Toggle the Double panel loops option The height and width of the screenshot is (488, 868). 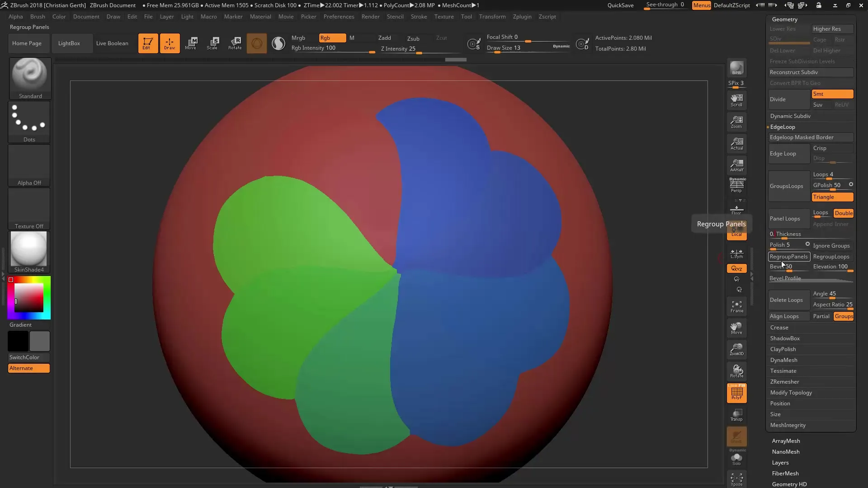point(844,213)
